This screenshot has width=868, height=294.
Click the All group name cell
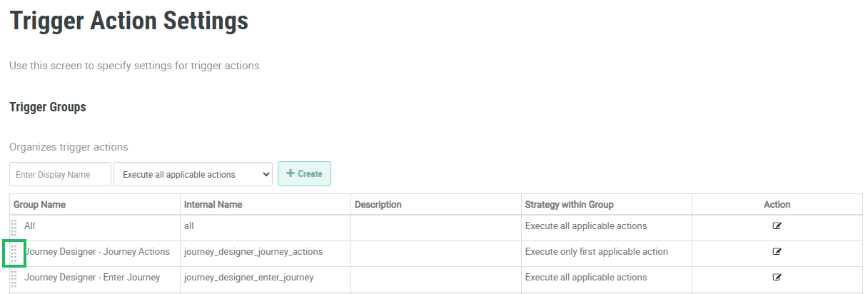point(29,226)
